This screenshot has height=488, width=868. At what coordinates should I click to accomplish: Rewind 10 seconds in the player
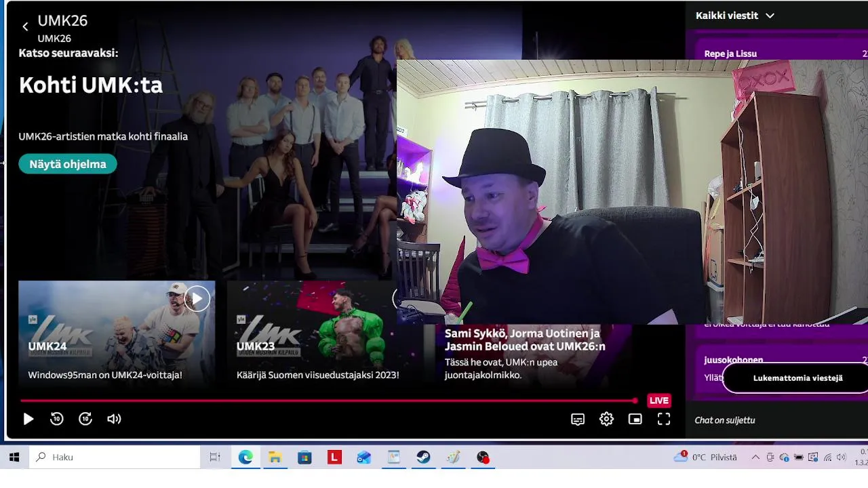pos(57,419)
